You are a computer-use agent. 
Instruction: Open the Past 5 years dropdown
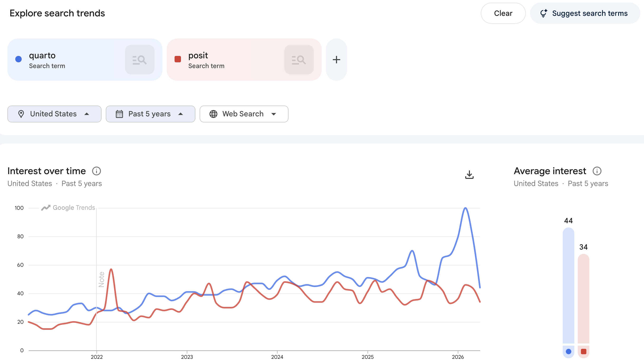150,114
